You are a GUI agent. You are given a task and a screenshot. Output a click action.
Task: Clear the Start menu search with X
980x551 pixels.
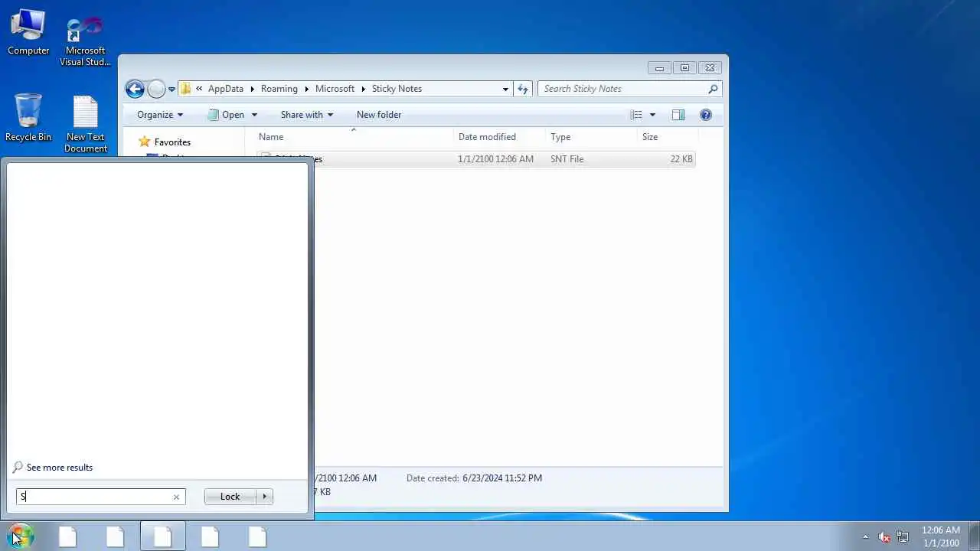point(176,497)
